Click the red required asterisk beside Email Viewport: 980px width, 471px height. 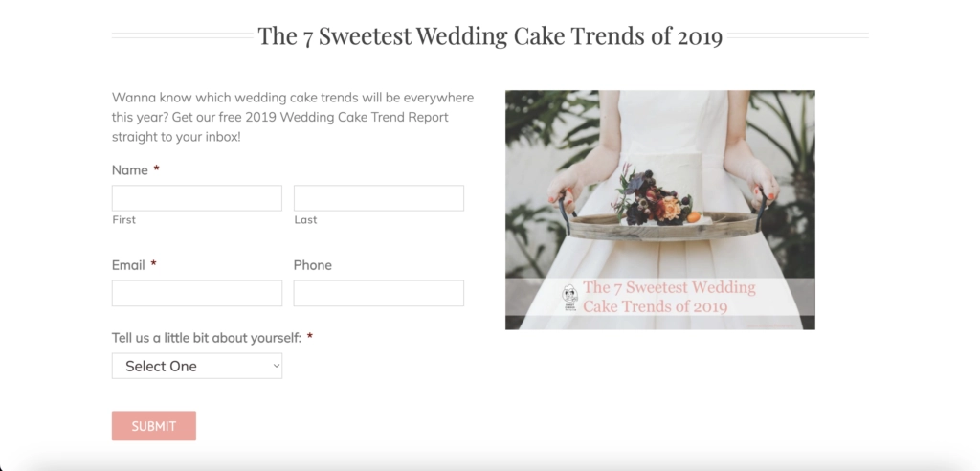click(x=153, y=264)
